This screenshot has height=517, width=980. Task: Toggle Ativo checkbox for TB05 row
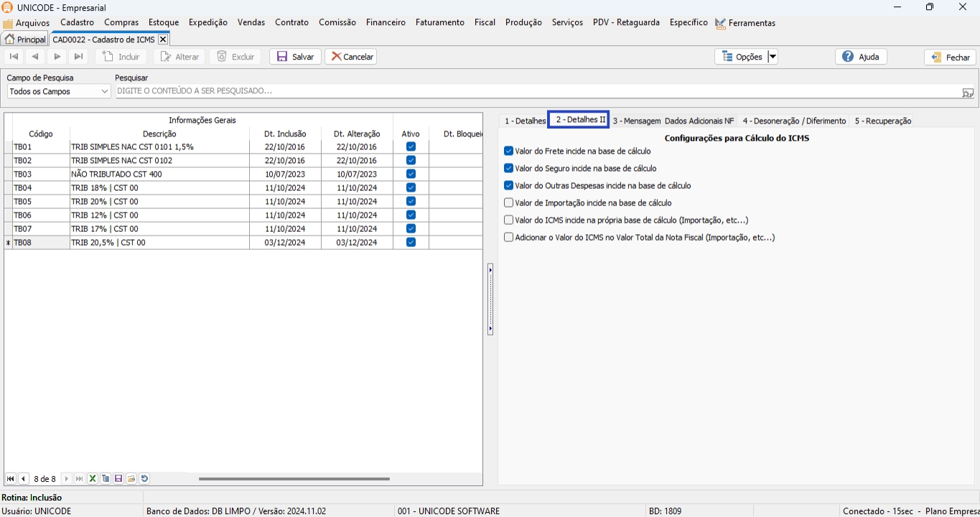pyautogui.click(x=411, y=202)
